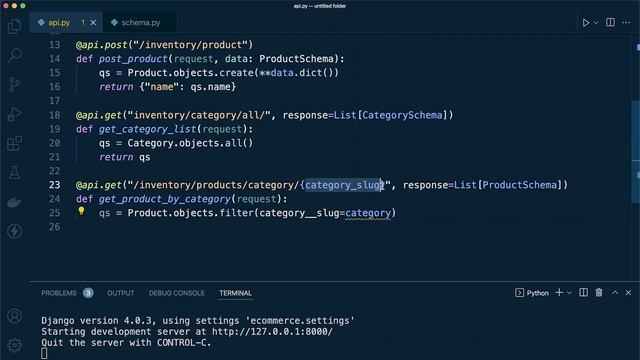This screenshot has width=640, height=360.
Task: Click 'http://127.0.0.1:8000/' link in terminal
Action: click(272, 332)
